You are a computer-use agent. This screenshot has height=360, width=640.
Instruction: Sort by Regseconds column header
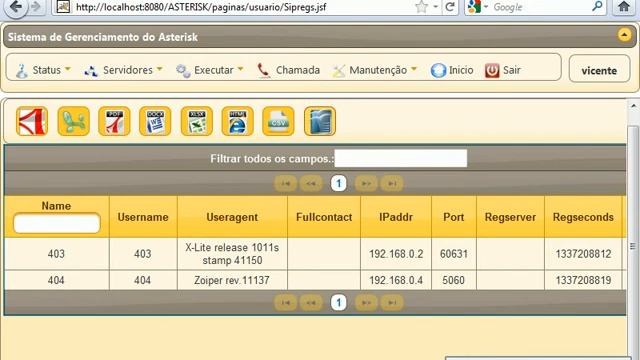583,217
